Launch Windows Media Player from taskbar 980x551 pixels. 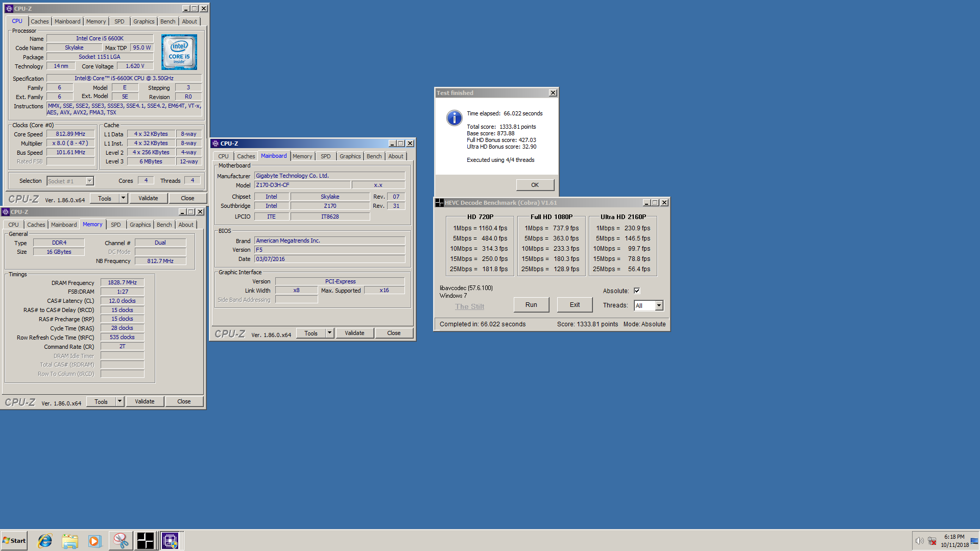point(95,541)
